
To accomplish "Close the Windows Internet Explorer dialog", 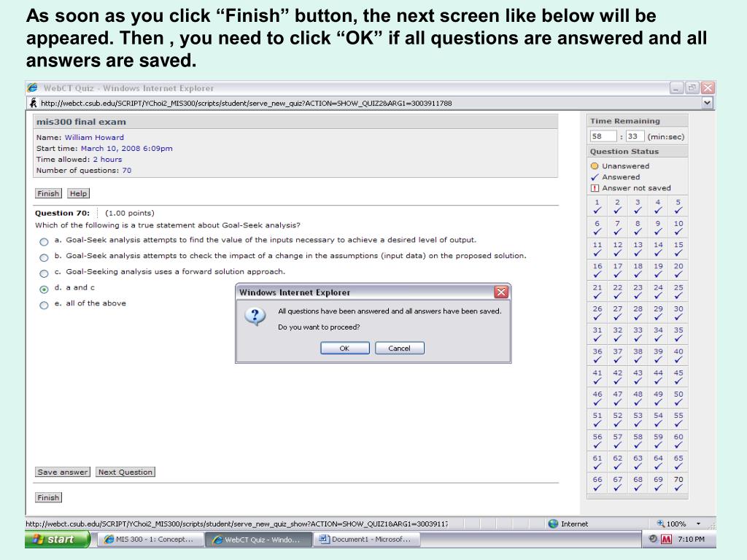I will coord(500,292).
